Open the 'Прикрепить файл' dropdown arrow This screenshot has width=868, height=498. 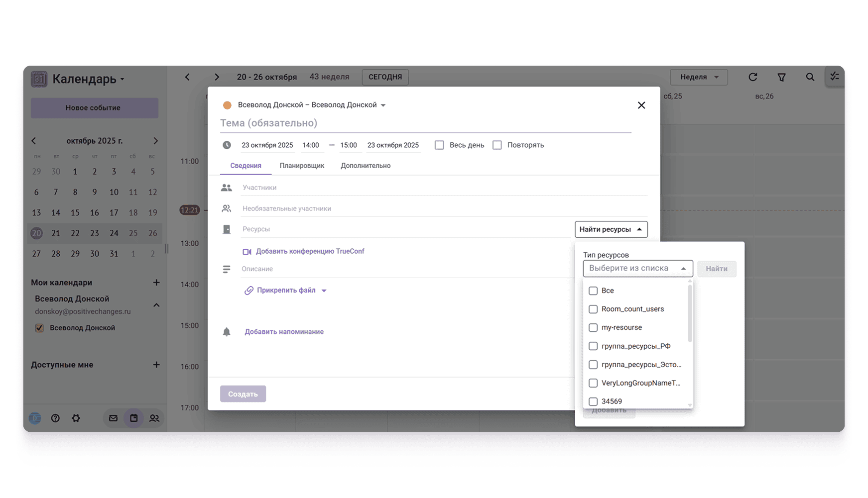click(x=324, y=291)
